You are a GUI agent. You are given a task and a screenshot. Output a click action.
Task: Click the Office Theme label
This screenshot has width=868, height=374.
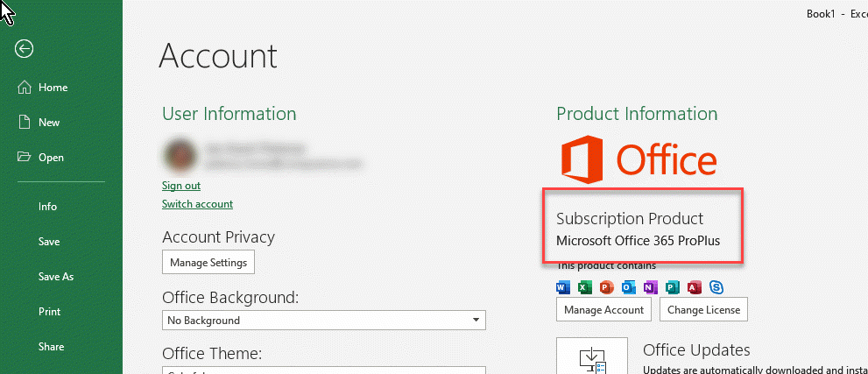point(212,353)
